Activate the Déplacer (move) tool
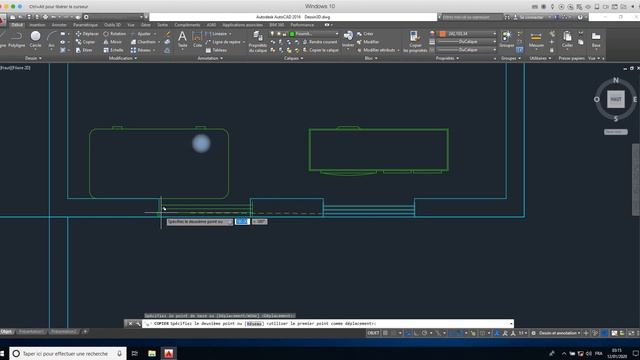 tap(87, 34)
